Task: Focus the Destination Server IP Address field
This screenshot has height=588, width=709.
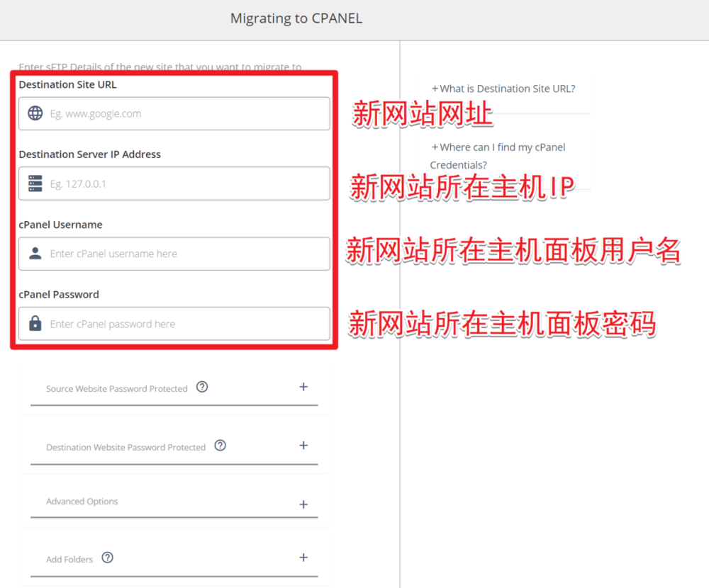Action: pyautogui.click(x=174, y=183)
